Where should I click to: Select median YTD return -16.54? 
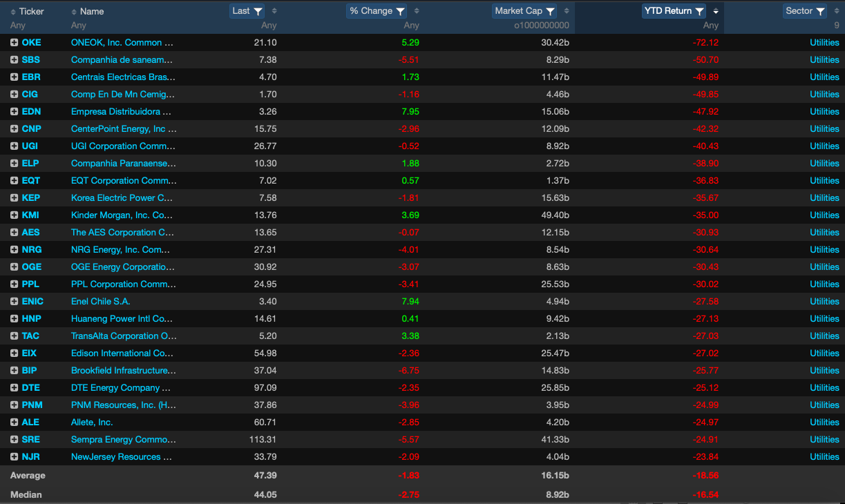pyautogui.click(x=705, y=494)
